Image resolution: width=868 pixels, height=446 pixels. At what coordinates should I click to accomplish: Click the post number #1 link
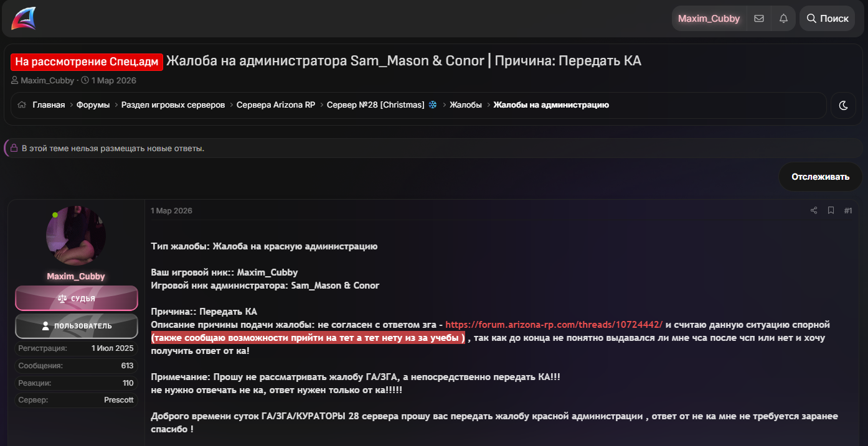848,211
